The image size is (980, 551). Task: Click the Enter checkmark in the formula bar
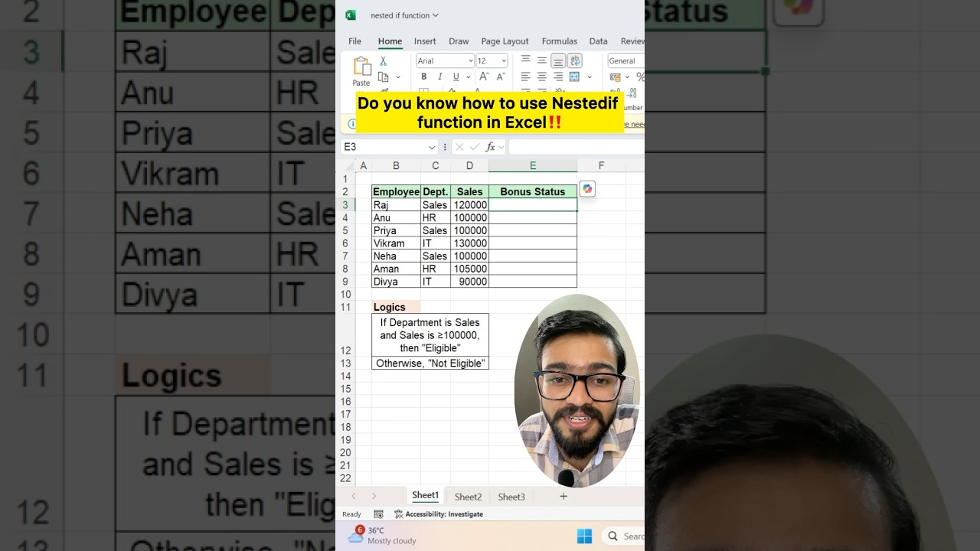(475, 147)
